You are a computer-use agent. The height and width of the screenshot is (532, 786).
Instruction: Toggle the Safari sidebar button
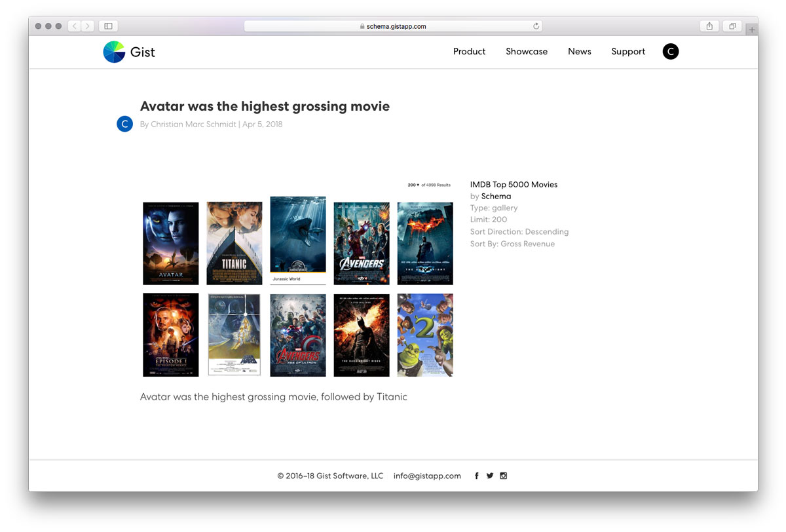click(108, 26)
